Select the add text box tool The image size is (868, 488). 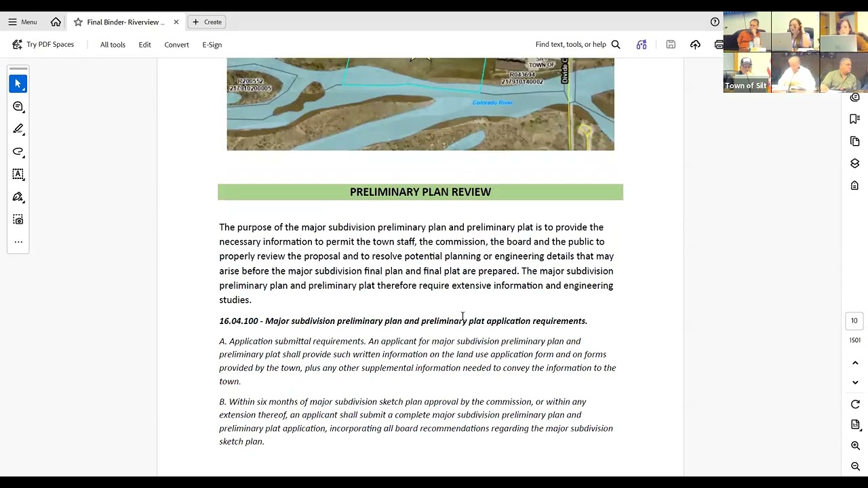[18, 174]
